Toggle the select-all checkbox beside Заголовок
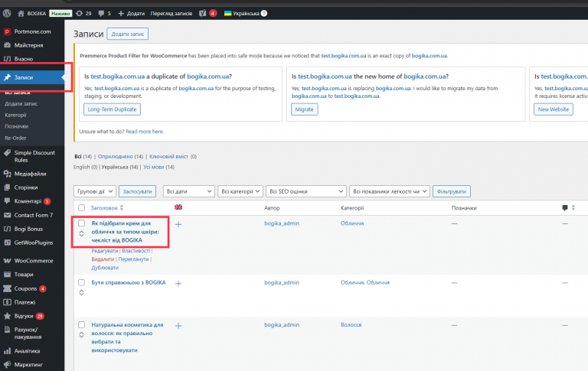This screenshot has width=588, height=371. pos(81,208)
